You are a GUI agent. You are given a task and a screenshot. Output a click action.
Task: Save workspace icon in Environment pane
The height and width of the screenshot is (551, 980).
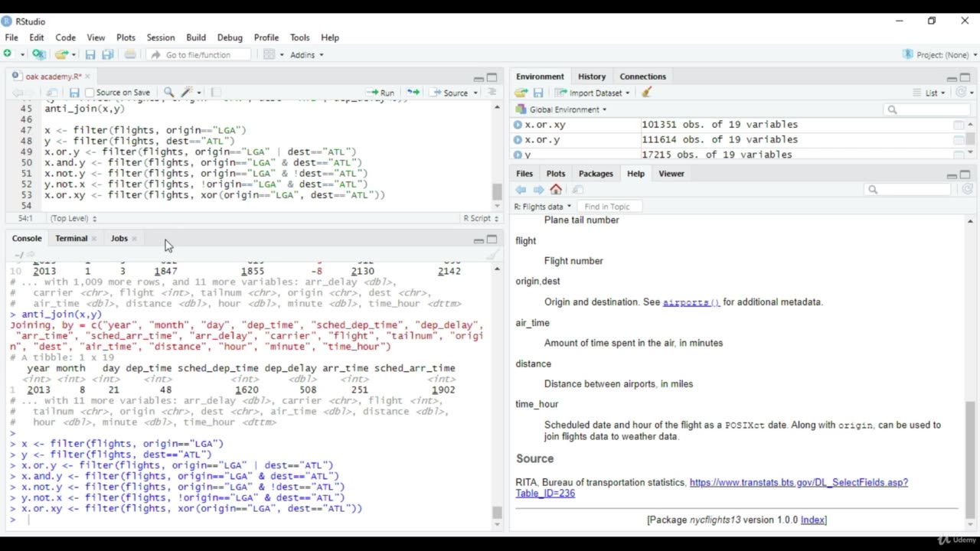[538, 93]
